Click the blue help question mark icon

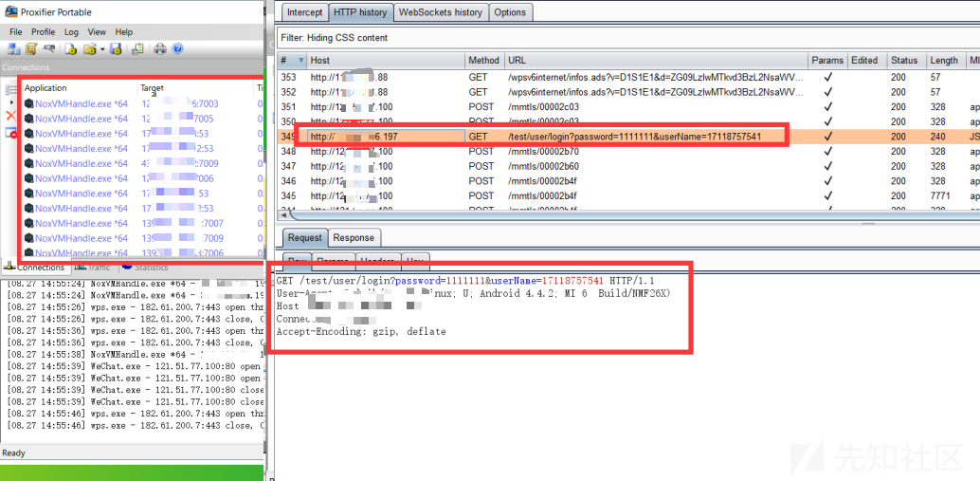click(177, 49)
